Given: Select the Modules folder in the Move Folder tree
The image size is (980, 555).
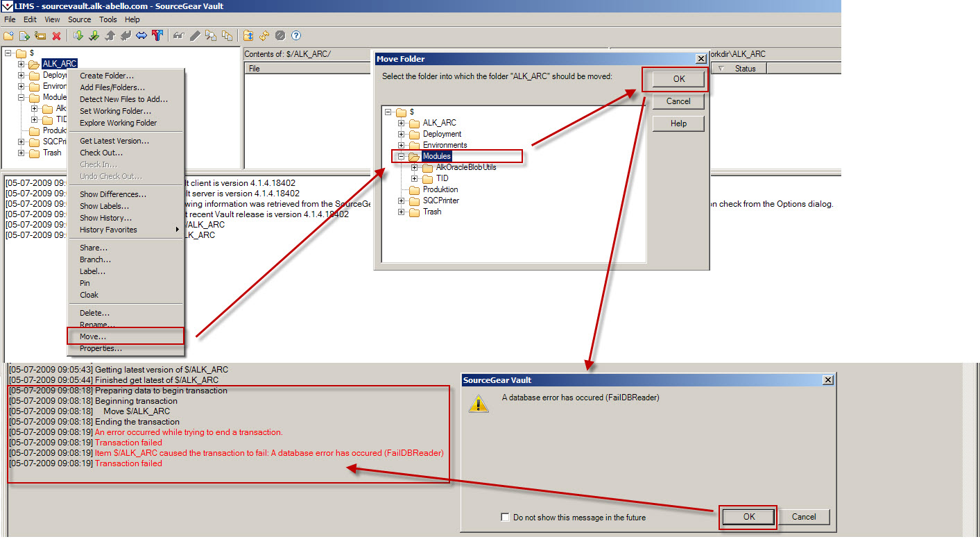Looking at the screenshot, I should [x=437, y=156].
